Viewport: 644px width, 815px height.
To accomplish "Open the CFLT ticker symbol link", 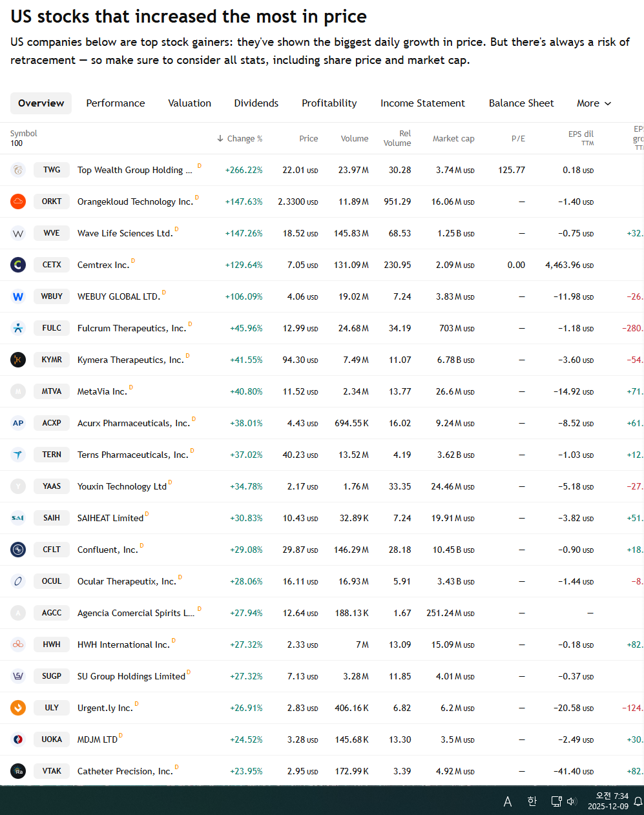I will [52, 550].
